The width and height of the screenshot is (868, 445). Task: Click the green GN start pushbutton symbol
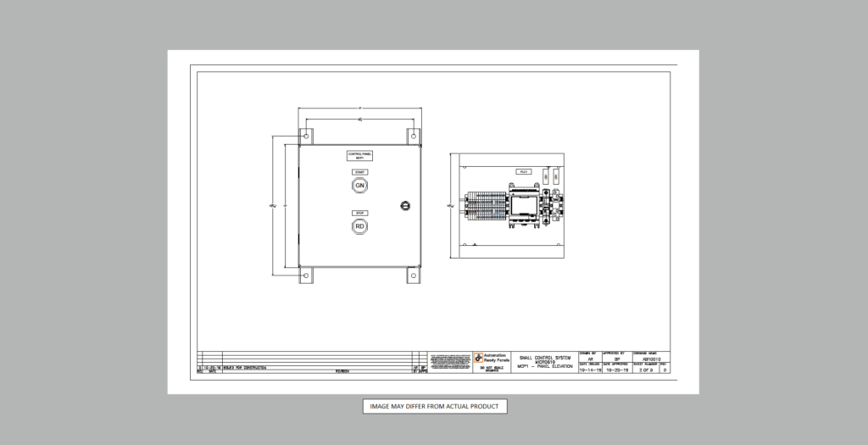click(359, 186)
